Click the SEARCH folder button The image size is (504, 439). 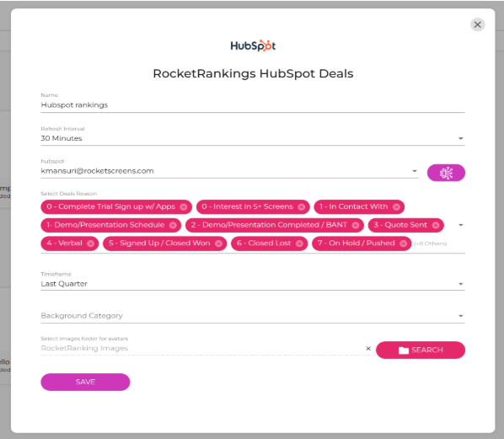421,350
